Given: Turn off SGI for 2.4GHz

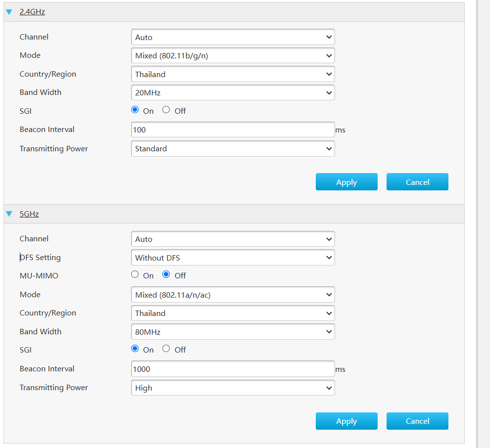Looking at the screenshot, I should (x=166, y=110).
